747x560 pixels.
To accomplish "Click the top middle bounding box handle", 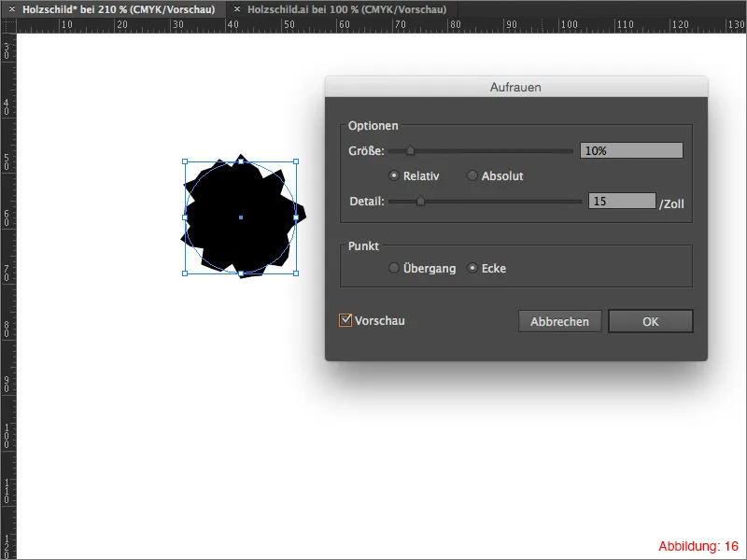I will 241,161.
